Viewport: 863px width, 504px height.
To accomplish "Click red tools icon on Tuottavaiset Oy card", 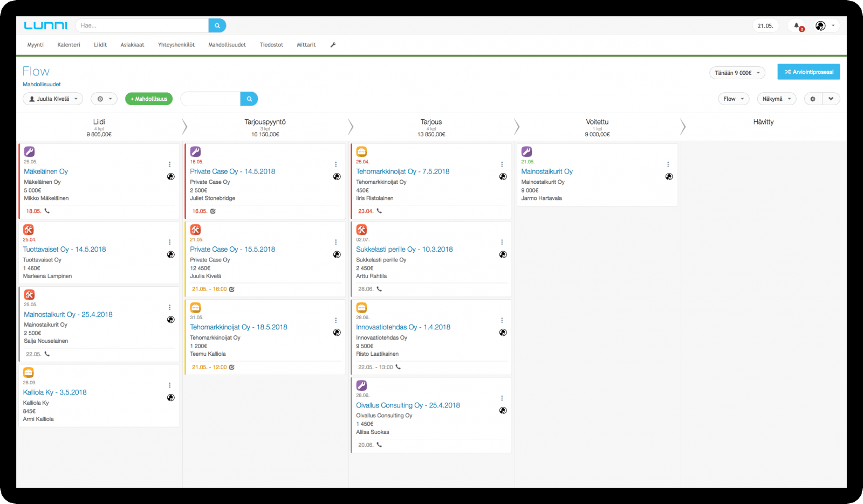I will [x=28, y=230].
